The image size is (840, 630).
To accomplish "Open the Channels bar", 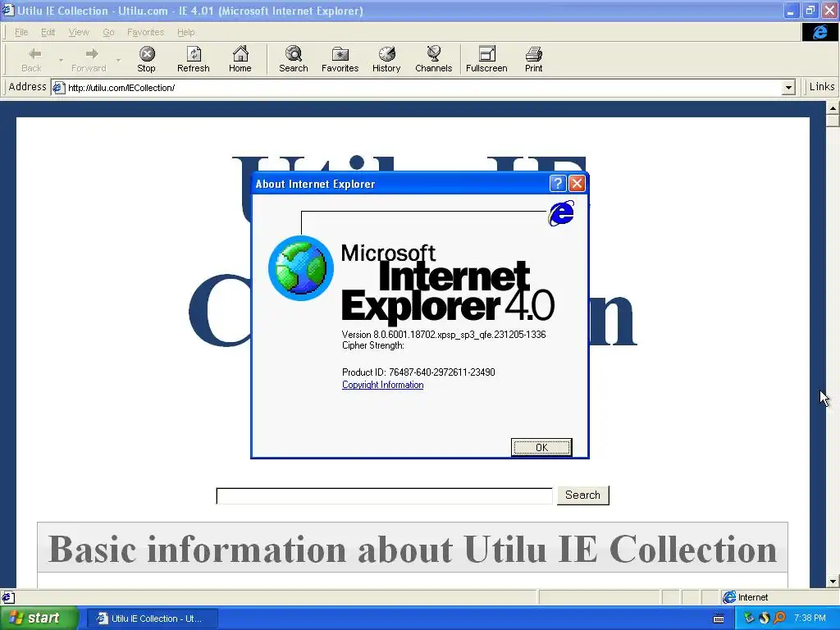I will [x=433, y=59].
